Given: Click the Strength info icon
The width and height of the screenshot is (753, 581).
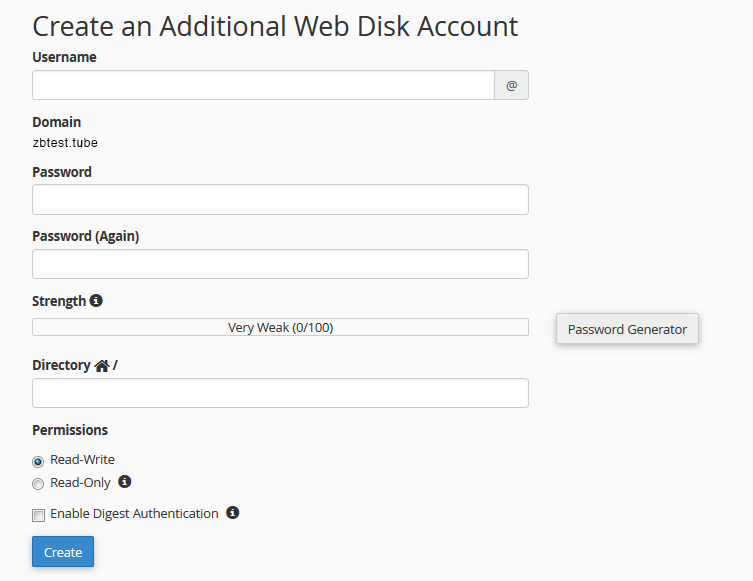Looking at the screenshot, I should click(x=96, y=301).
